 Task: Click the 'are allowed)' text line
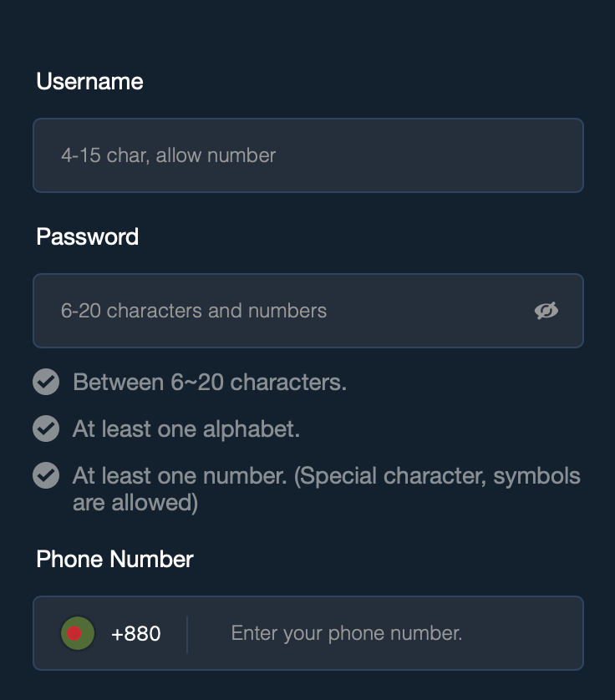(135, 504)
